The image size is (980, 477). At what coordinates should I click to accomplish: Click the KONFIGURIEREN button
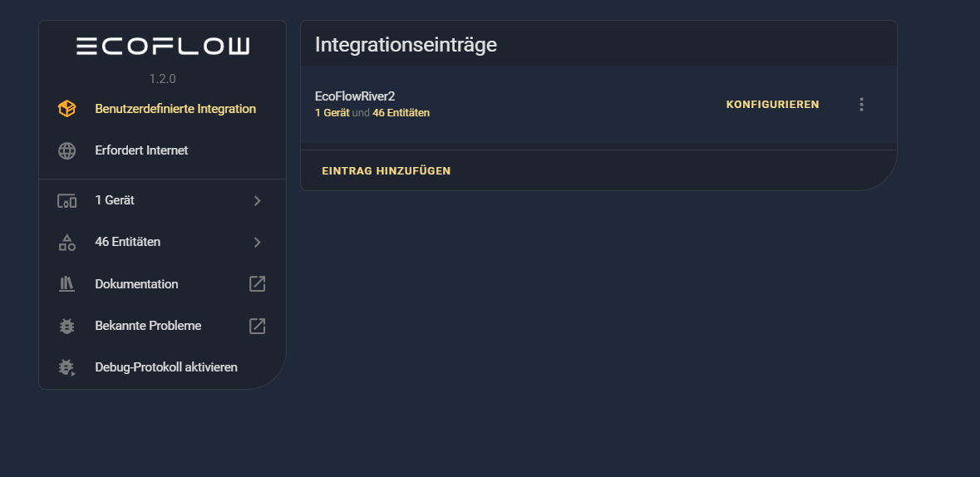(772, 105)
